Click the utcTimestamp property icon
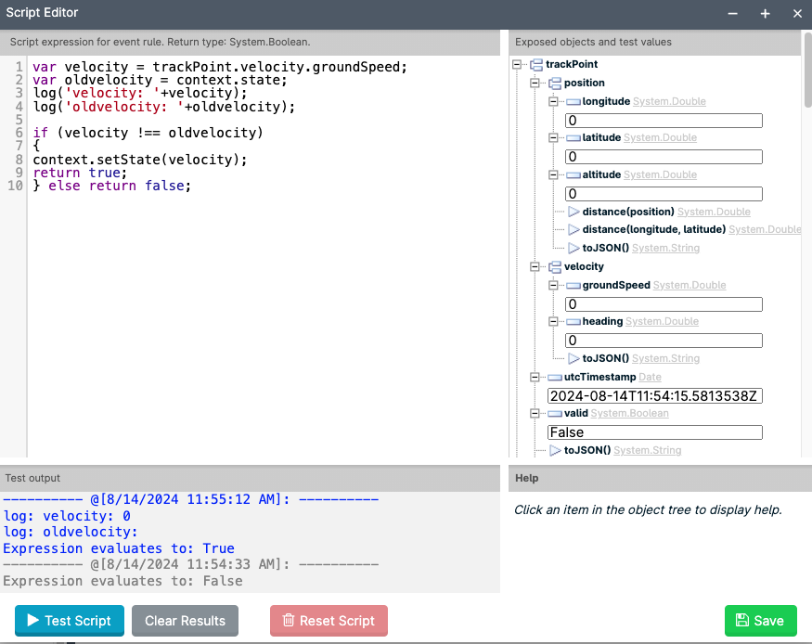Screen dimensions: 812x644 (555, 378)
